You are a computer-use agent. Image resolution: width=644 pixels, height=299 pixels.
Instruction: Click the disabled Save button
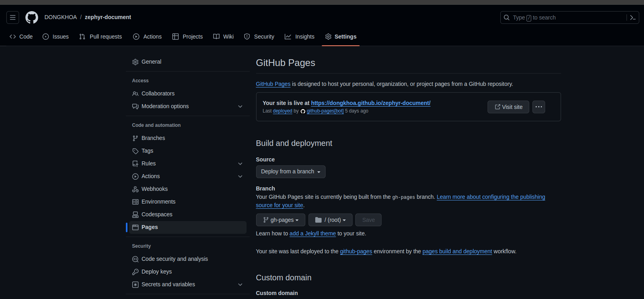click(368, 220)
